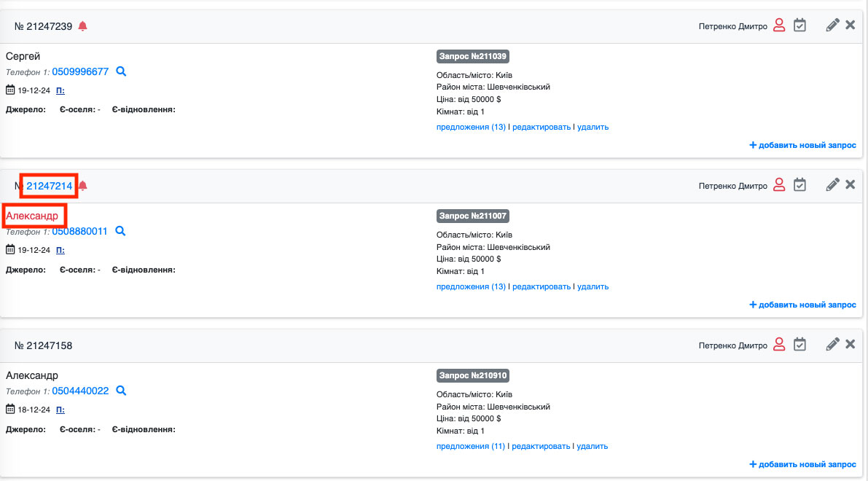Click the П: link in Сергей's card
This screenshot has height=481, width=868.
(x=60, y=90)
